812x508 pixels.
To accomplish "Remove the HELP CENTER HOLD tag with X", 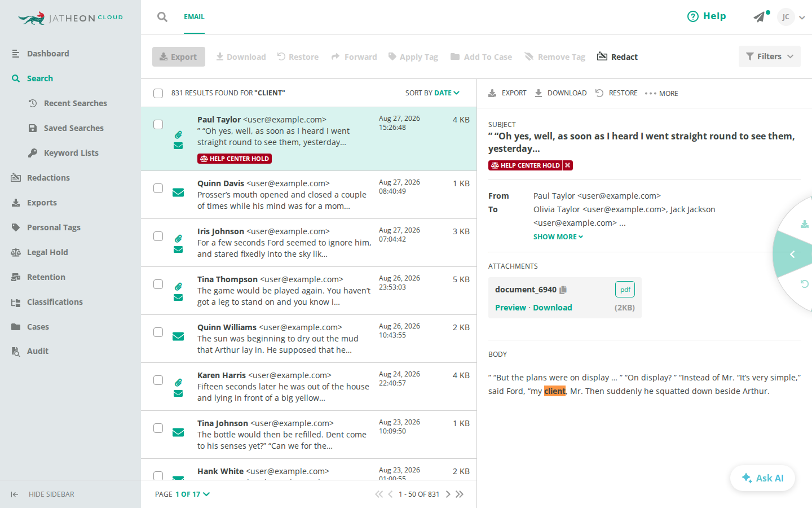I will [x=568, y=165].
